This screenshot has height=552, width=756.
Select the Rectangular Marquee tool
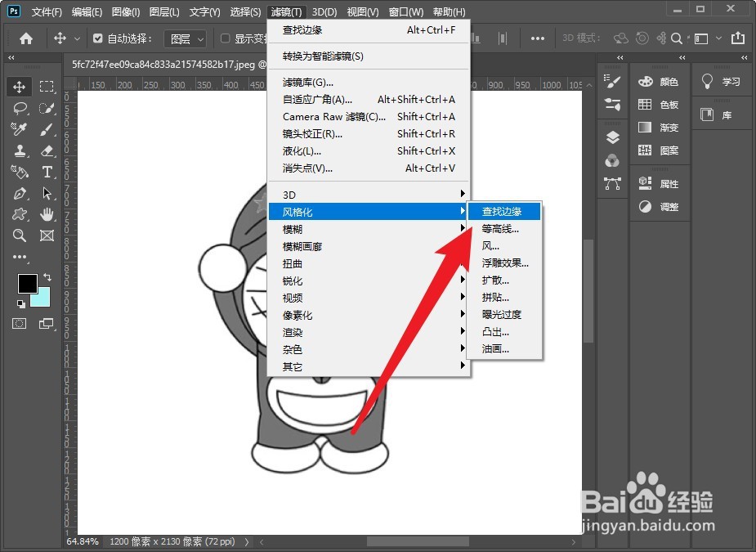point(47,87)
